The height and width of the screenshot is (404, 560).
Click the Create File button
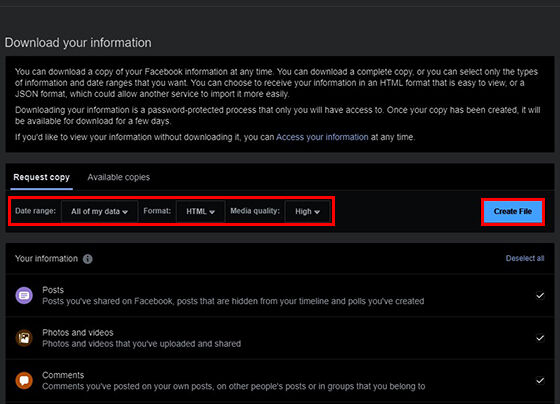(x=513, y=211)
